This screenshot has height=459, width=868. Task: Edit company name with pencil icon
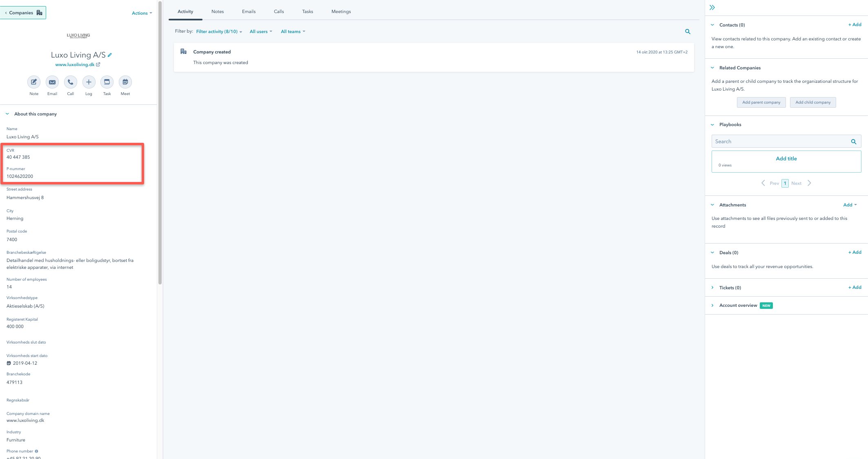point(110,55)
